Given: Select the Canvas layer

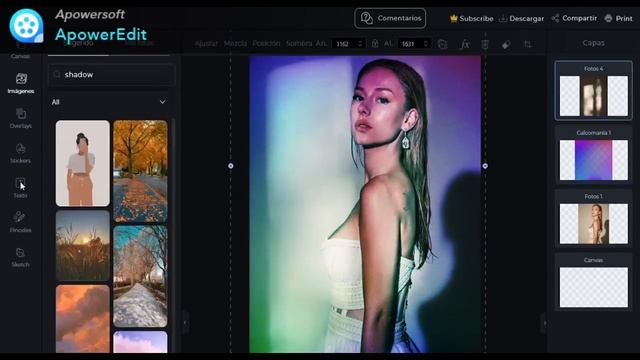Looking at the screenshot, I should point(593,282).
